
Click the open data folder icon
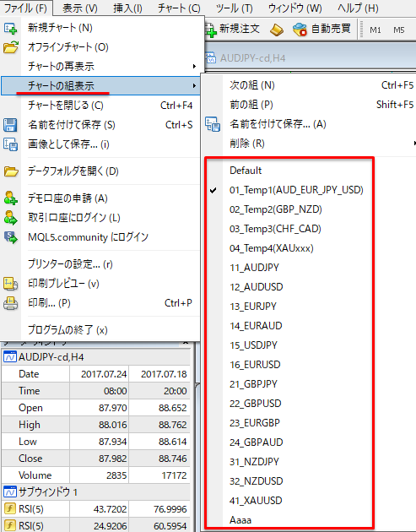(11, 171)
